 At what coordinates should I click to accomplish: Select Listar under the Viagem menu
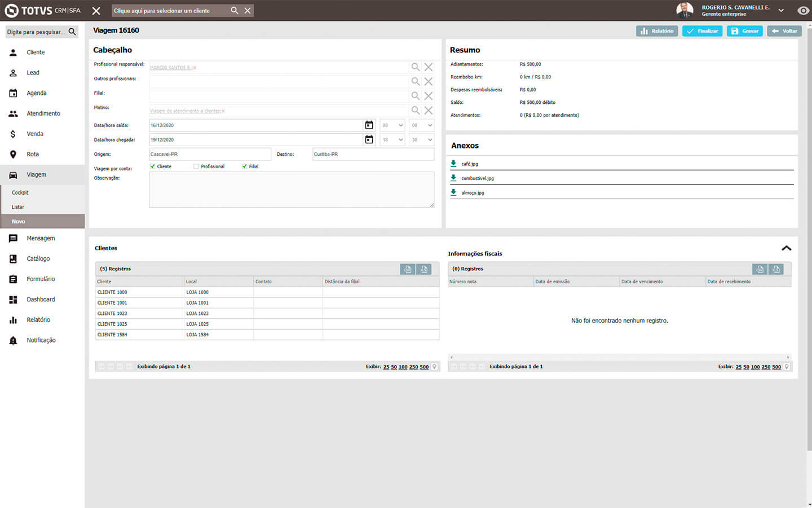[x=18, y=207]
